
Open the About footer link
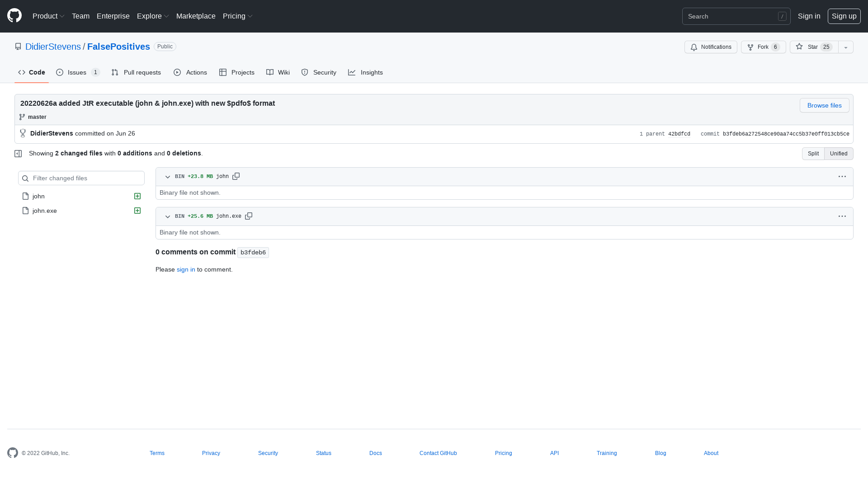point(711,453)
